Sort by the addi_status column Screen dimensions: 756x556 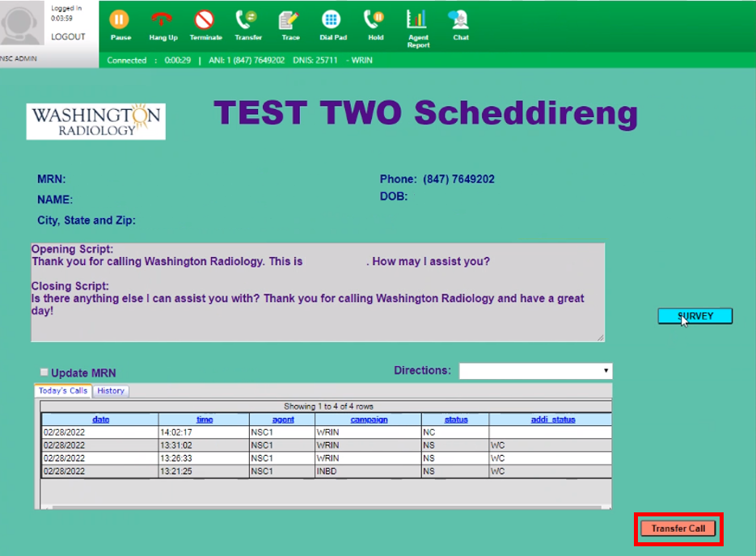click(553, 419)
